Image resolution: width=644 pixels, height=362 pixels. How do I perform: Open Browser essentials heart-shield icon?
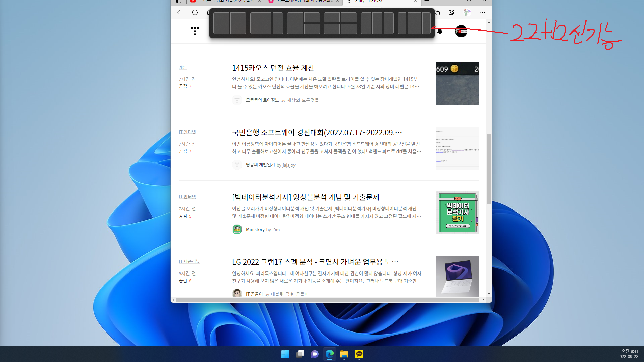click(452, 12)
